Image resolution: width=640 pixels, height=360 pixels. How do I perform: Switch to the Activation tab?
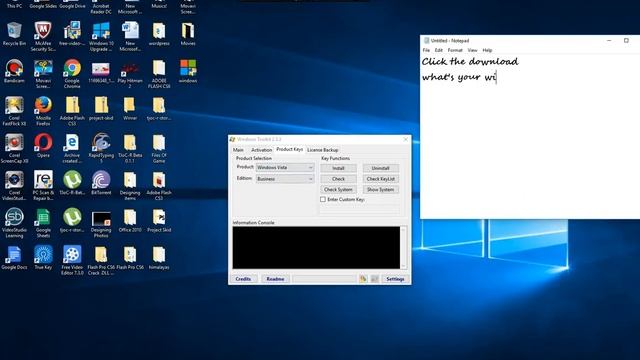pyautogui.click(x=261, y=150)
